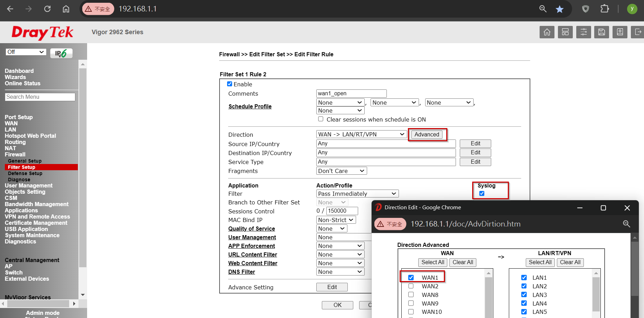Open Defense Setup in Firewall menu
The image size is (644, 318).
click(x=25, y=173)
